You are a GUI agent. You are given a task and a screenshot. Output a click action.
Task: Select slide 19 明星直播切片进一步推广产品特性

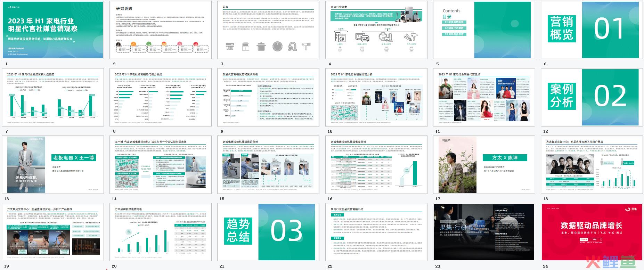tap(53, 232)
